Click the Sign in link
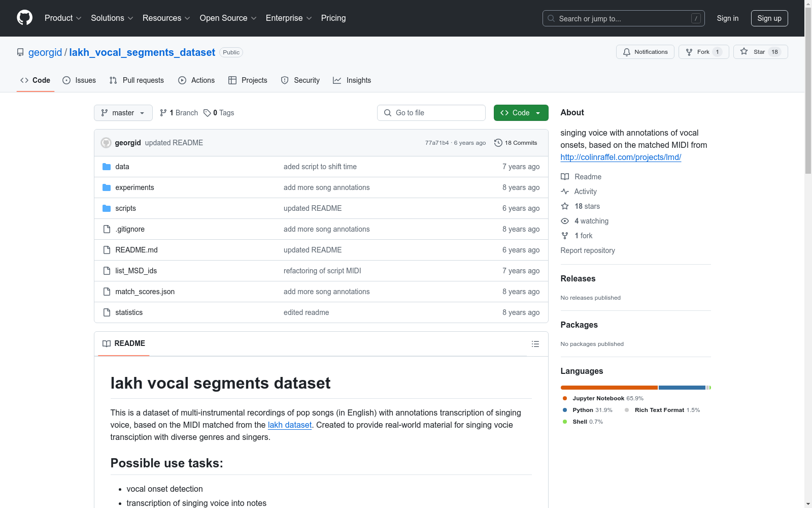The height and width of the screenshot is (508, 812). pyautogui.click(x=728, y=18)
